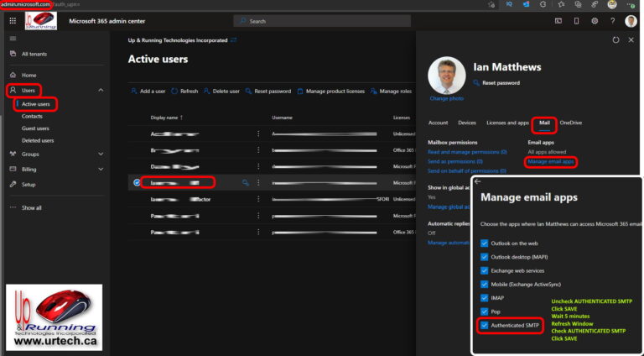Toggle the IMAP checkbox

(x=484, y=297)
